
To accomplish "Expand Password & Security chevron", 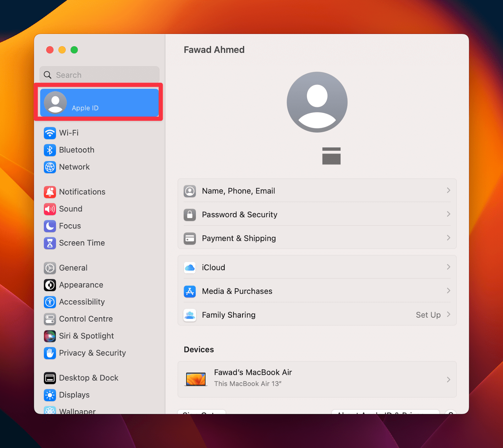I will [x=448, y=214].
